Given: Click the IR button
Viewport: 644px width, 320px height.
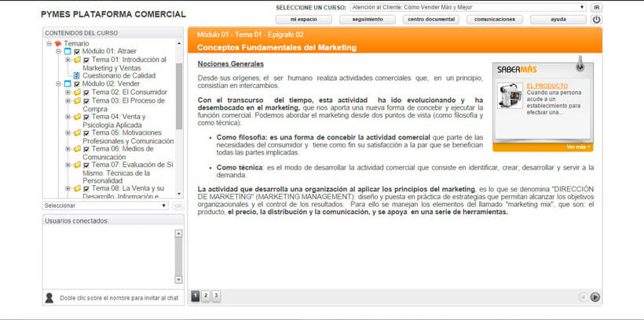Looking at the screenshot, I should point(596,7).
